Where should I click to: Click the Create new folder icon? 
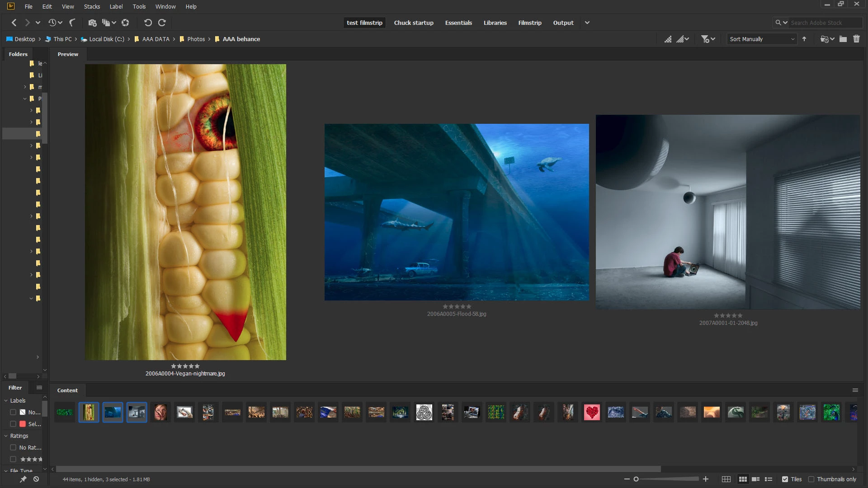click(x=843, y=39)
